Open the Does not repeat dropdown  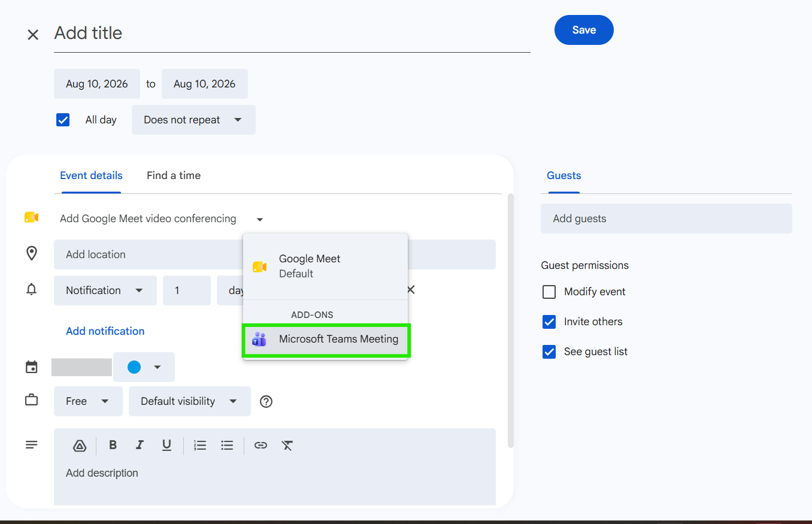tap(193, 120)
